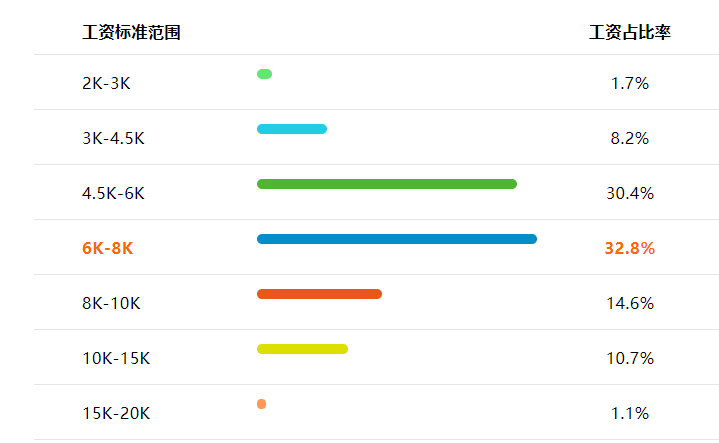Select the 4.5K-6K salary range label
Image resolution: width=719 pixels, height=443 pixels.
click(x=113, y=194)
